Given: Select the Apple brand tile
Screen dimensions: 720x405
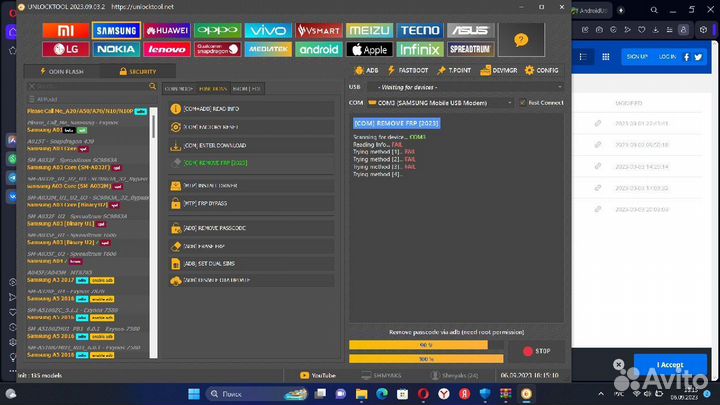Looking at the screenshot, I should (x=369, y=49).
